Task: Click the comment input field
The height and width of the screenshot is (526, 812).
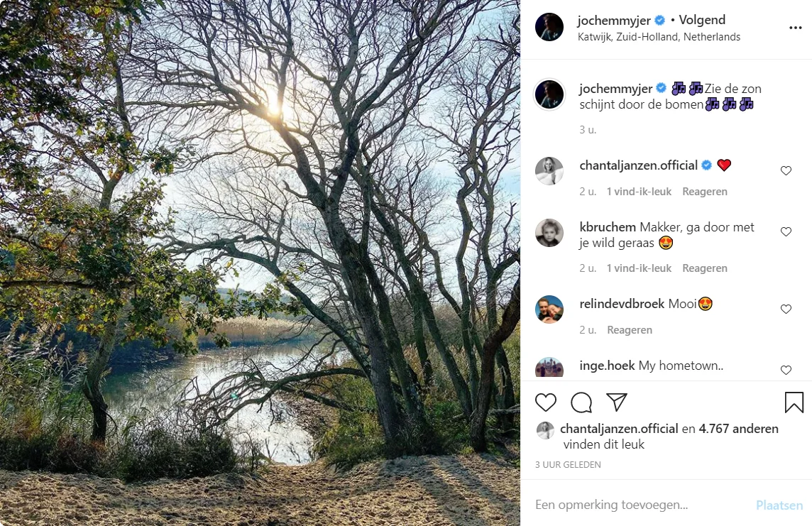Action: 639,505
